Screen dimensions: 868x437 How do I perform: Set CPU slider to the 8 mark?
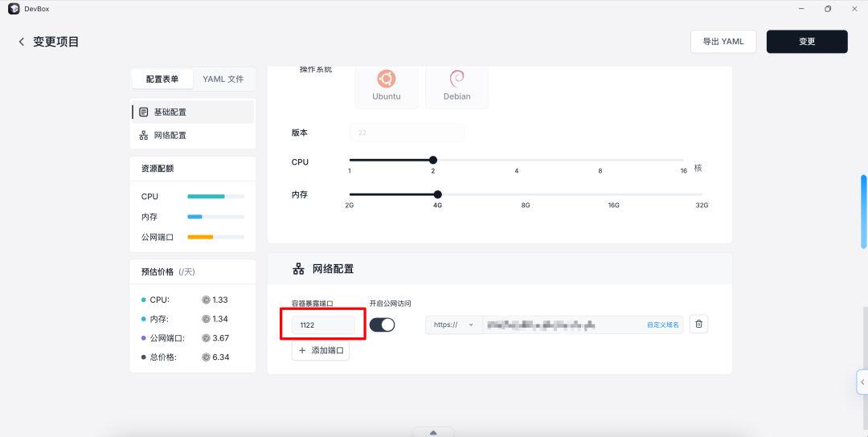click(x=600, y=160)
